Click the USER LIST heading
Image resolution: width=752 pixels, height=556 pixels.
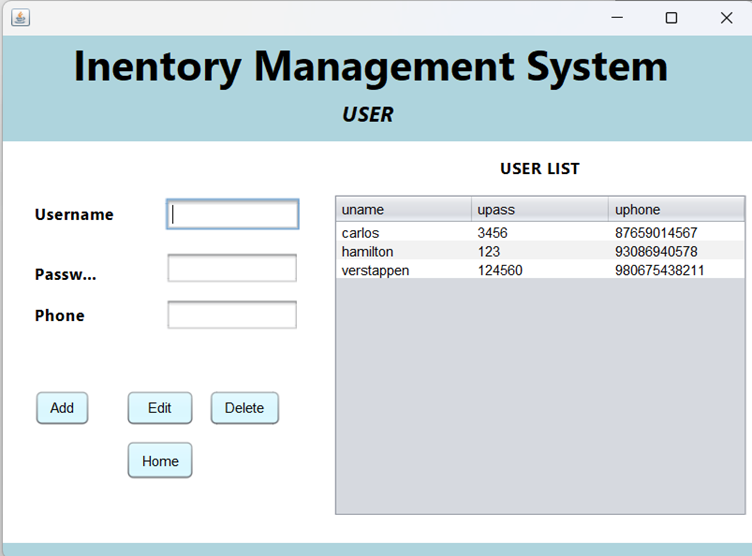click(x=540, y=169)
